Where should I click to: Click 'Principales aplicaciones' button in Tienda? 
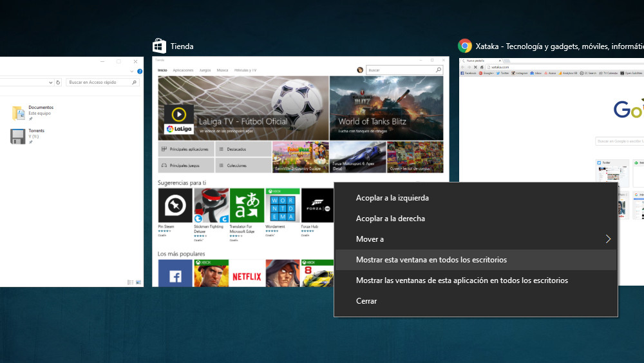pos(186,149)
